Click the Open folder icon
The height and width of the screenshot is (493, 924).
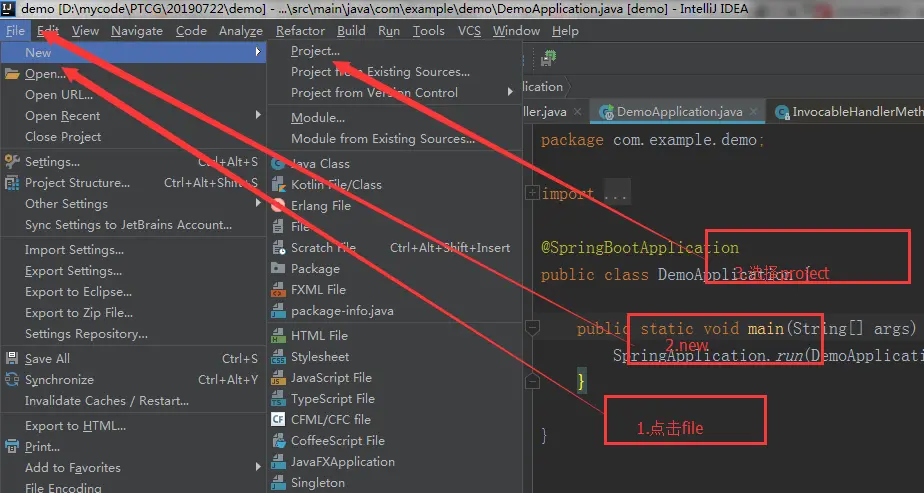[12, 74]
